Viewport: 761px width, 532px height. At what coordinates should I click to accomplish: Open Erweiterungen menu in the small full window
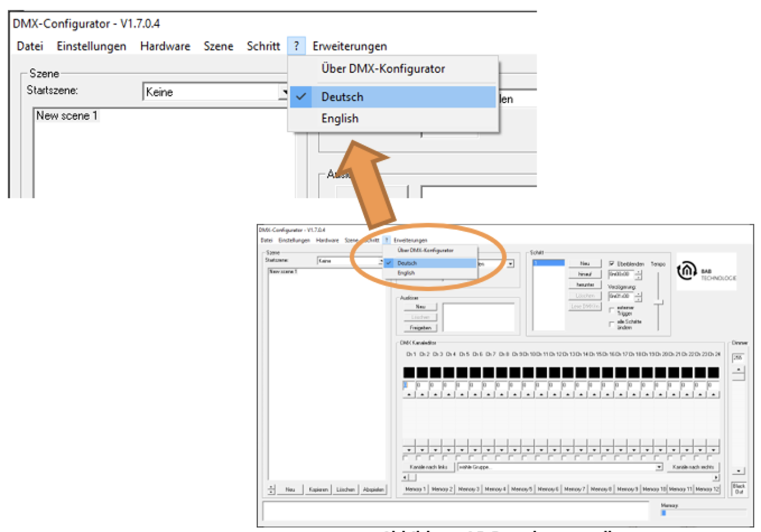(410, 240)
